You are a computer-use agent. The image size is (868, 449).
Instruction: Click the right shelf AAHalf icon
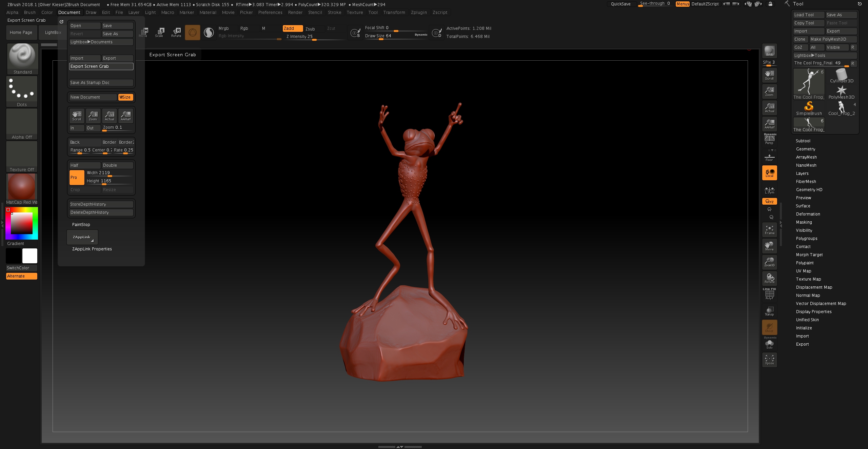[x=769, y=124]
